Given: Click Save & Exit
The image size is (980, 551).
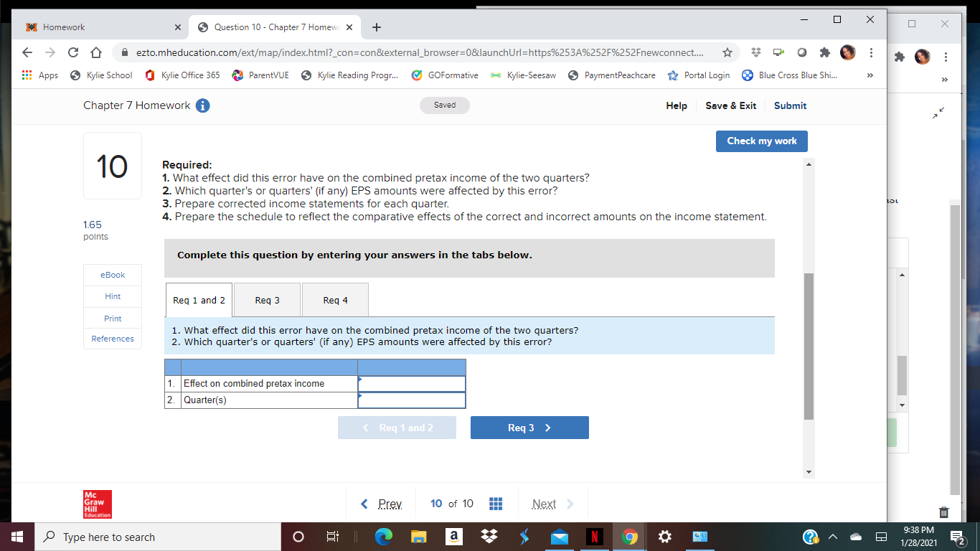Looking at the screenshot, I should coord(730,105).
